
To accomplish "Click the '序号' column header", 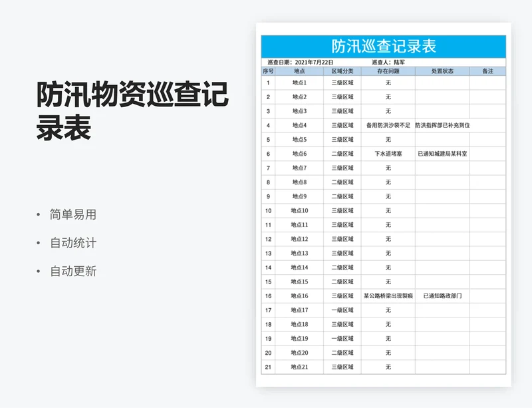I will [x=268, y=71].
